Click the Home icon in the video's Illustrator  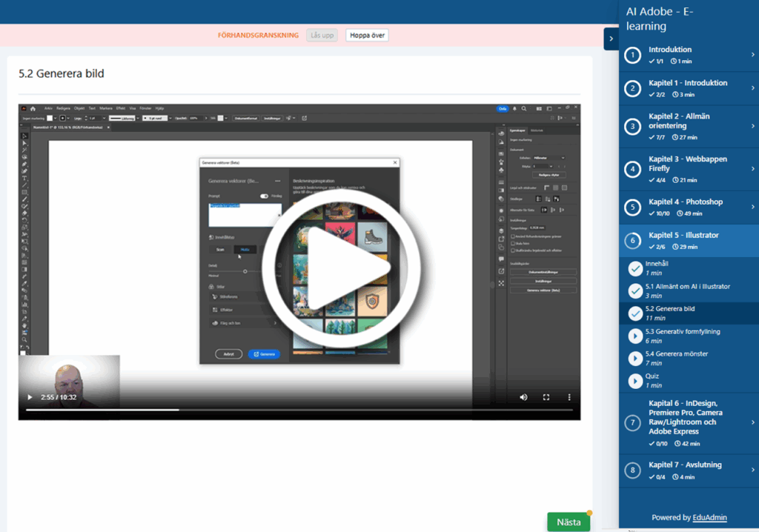pyautogui.click(x=33, y=109)
